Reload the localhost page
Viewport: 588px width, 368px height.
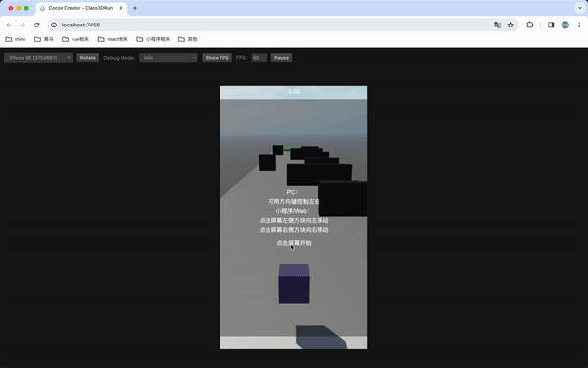point(37,25)
